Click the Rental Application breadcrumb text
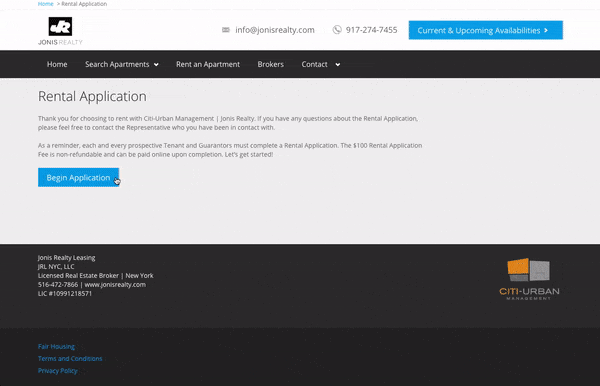 point(84,4)
